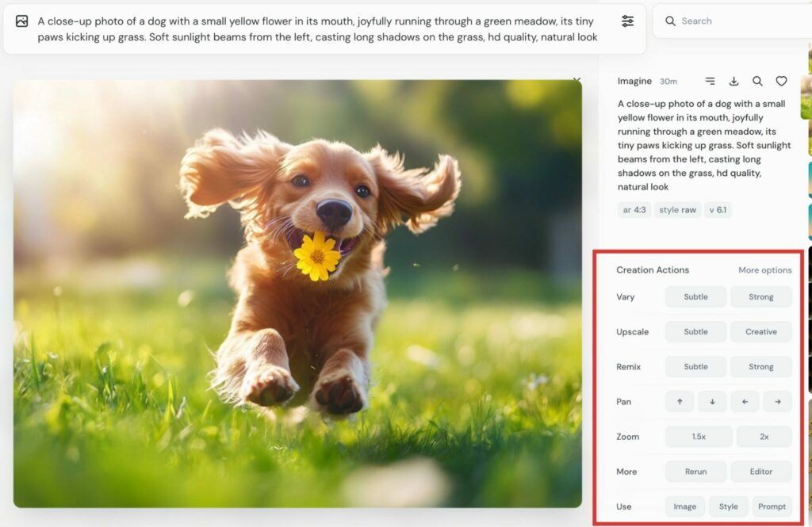Apply Remix Subtle
Image resolution: width=812 pixels, height=527 pixels.
(695, 366)
